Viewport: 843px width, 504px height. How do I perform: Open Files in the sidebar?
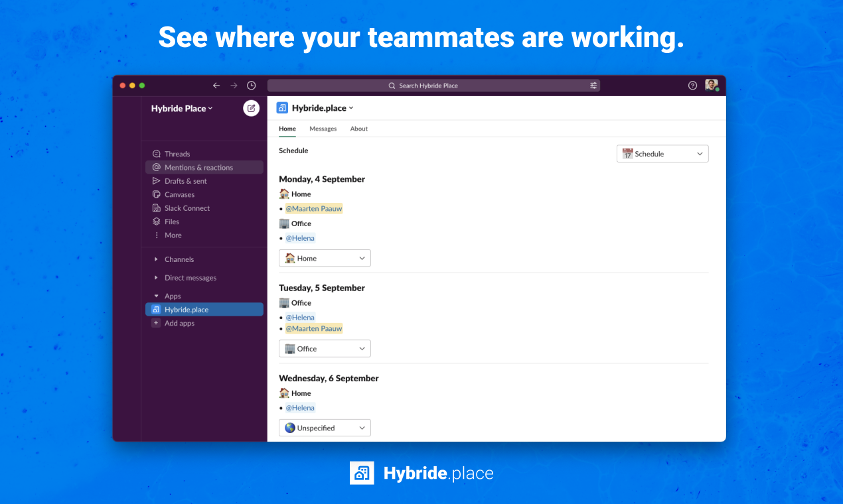[x=204, y=221]
